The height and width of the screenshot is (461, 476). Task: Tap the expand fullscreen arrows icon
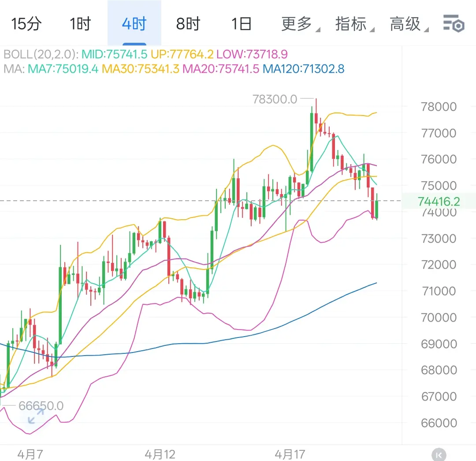click(36, 416)
